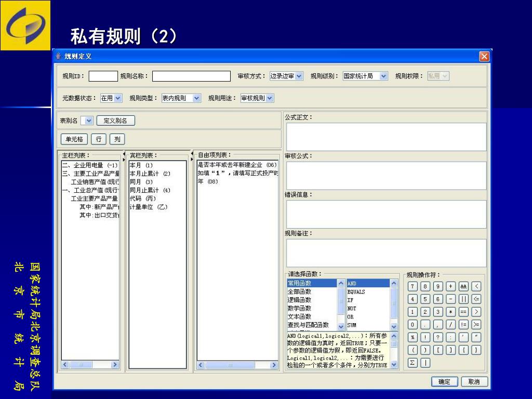Screen dimensions: 532x399
Task: Insert the division slash operator
Action: point(450,325)
